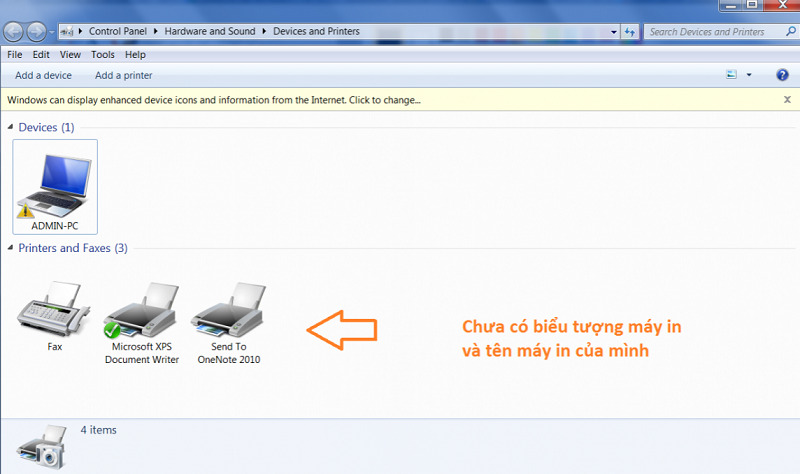Select Send To OneNote 2010 printer
The width and height of the screenshot is (800, 474).
click(227, 311)
